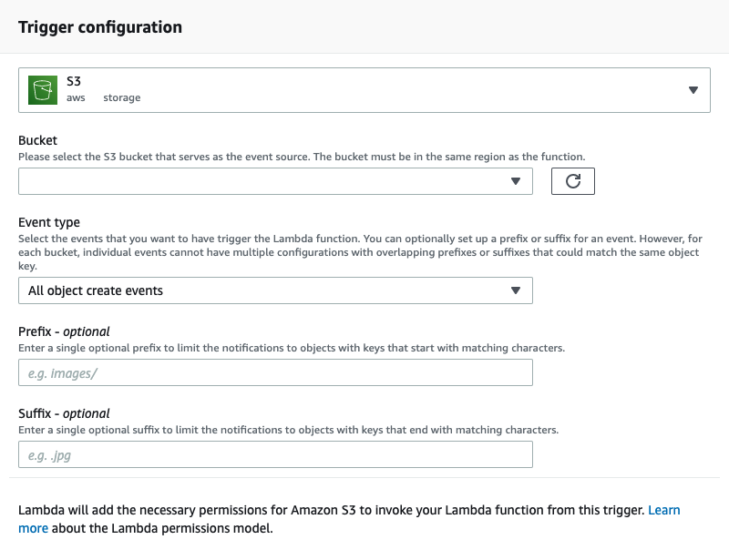
Task: Click the chevron on the Bucket field
Action: [517, 180]
